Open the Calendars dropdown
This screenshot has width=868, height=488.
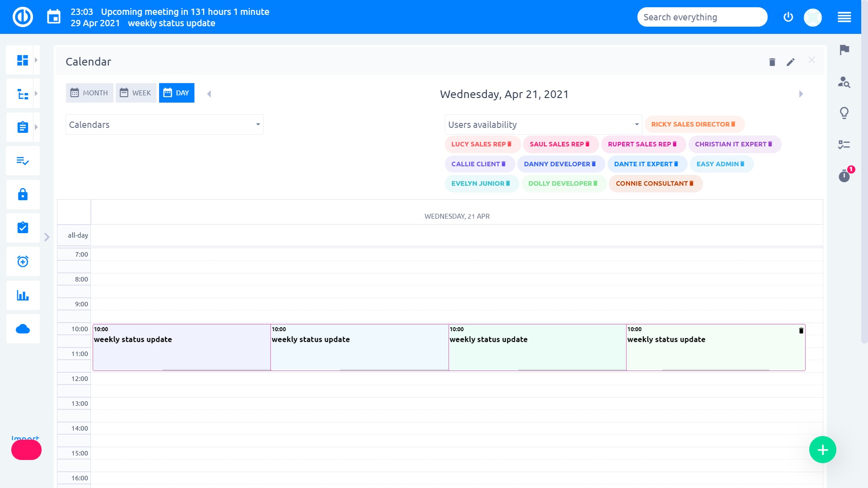coord(165,125)
